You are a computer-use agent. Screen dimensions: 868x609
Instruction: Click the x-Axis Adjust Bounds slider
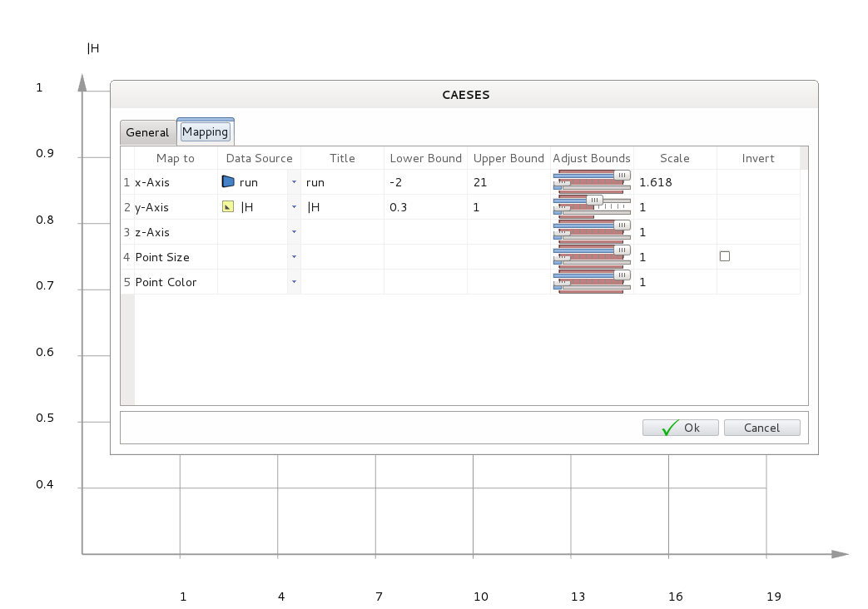592,182
